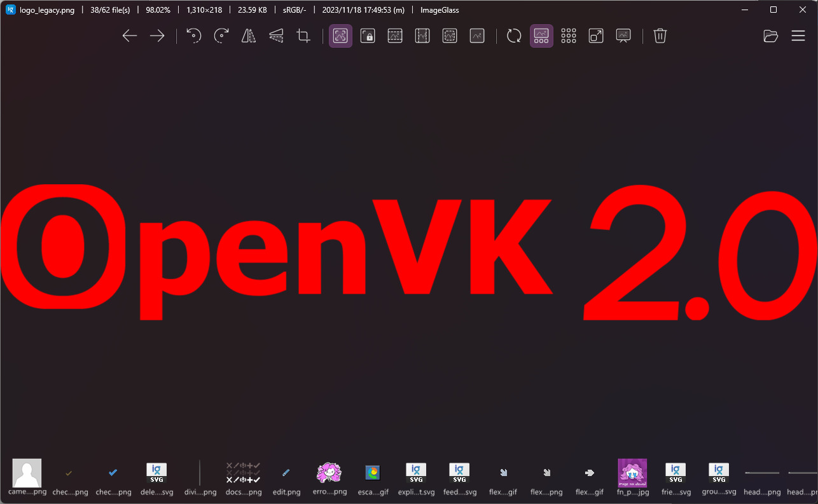
Task: Click the ImageGlass title text
Action: [x=440, y=10]
